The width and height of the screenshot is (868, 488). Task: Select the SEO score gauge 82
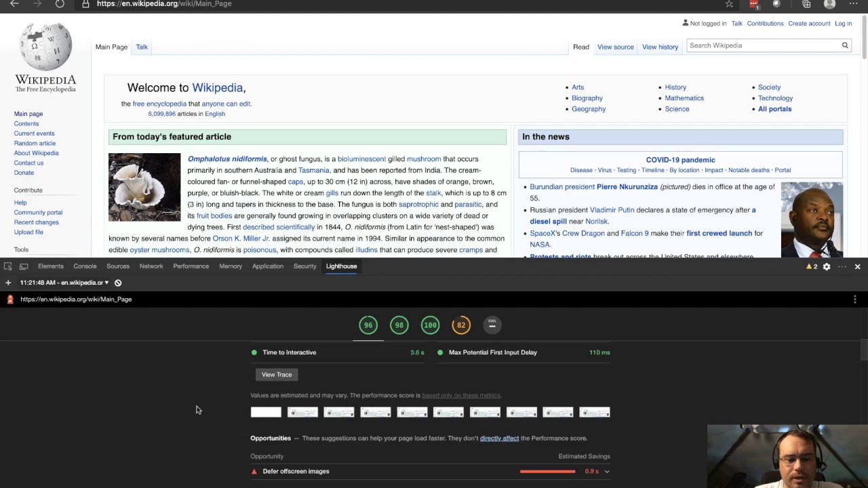461,325
